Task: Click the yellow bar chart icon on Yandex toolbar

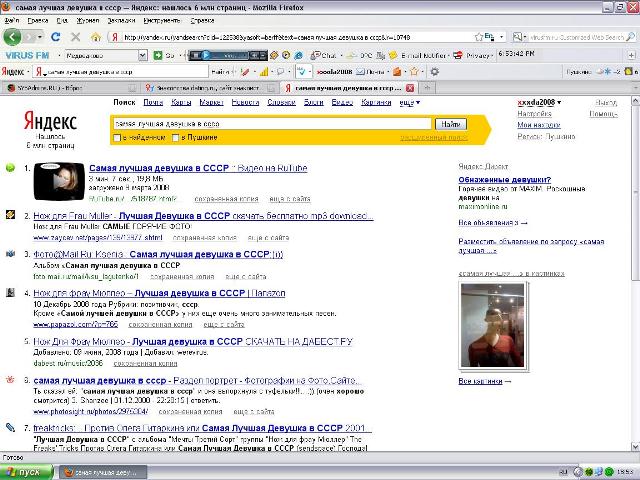Action: (x=264, y=72)
